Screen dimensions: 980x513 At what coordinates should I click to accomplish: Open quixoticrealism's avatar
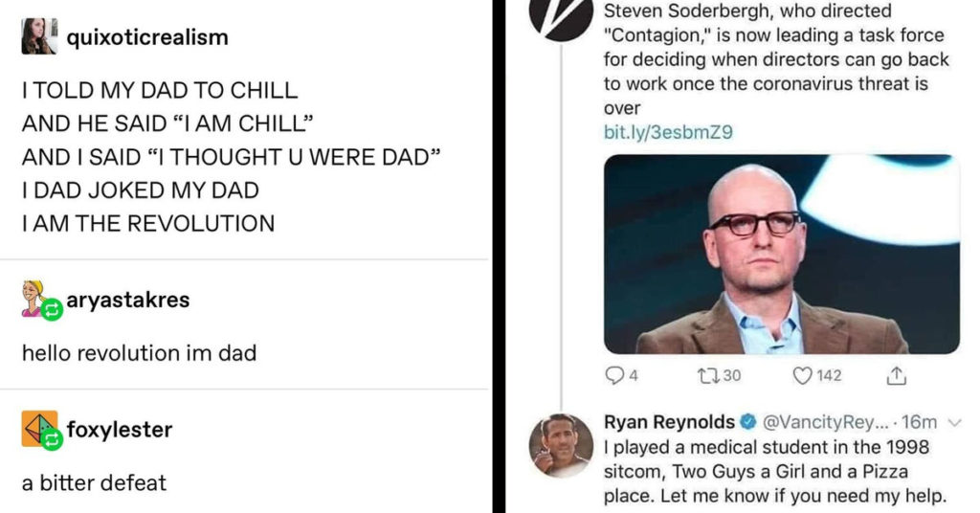click(39, 36)
